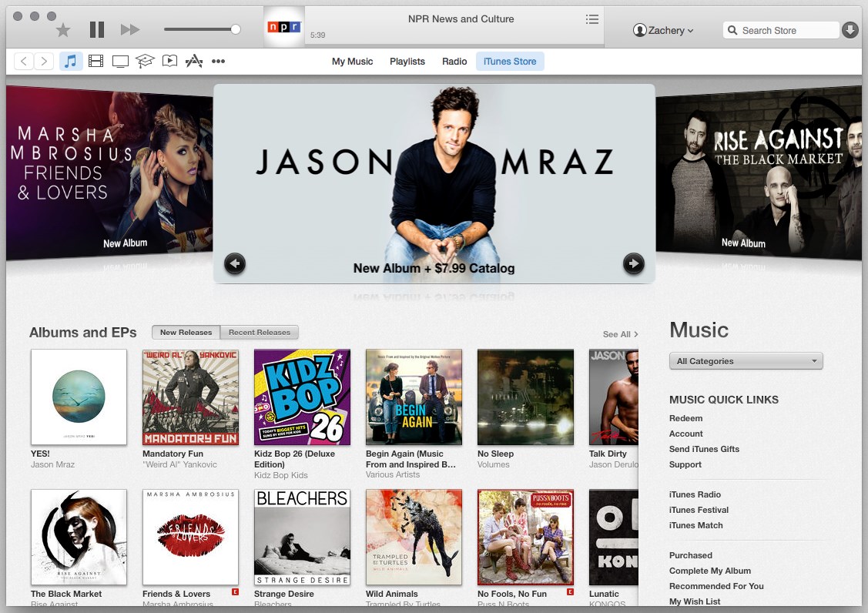Viewport: 868px width, 613px height.
Task: Click the Various Artists name
Action: pyautogui.click(x=393, y=474)
